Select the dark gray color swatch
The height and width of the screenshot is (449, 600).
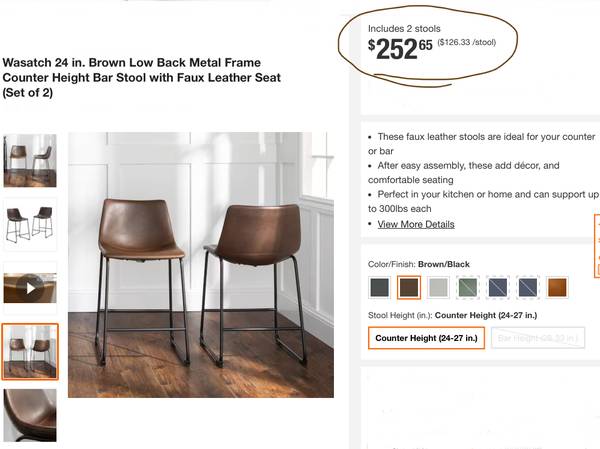click(380, 287)
